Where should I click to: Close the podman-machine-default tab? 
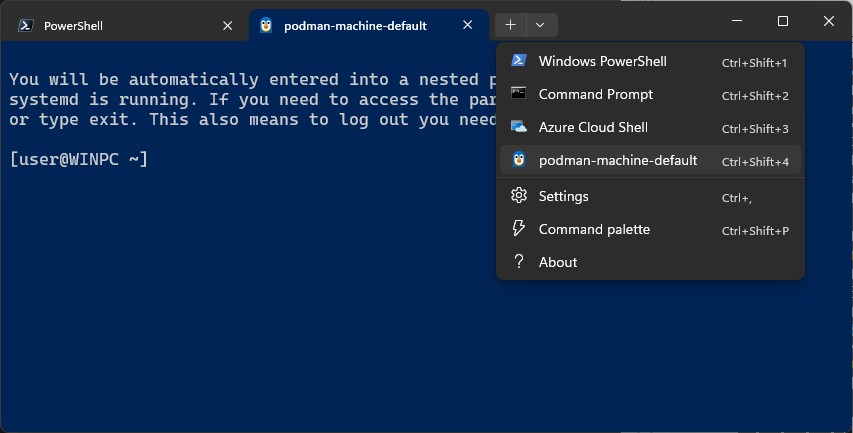pyautogui.click(x=467, y=25)
